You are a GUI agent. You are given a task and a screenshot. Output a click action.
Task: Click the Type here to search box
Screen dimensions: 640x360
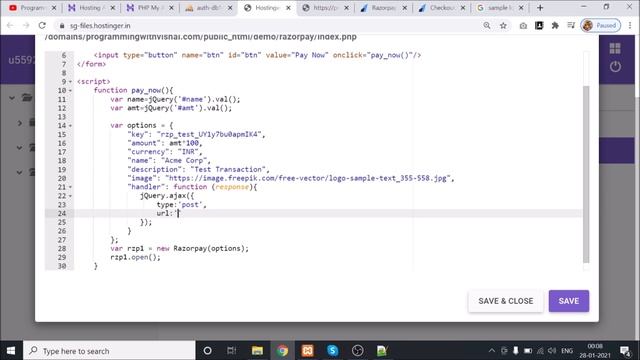pyautogui.click(x=109, y=351)
